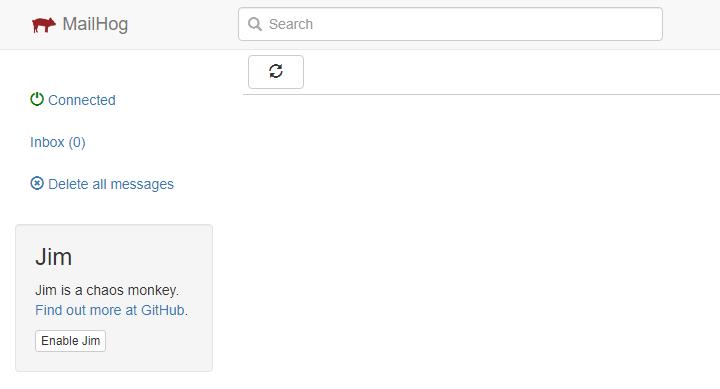Click the magnifier icon in search box

tap(255, 24)
